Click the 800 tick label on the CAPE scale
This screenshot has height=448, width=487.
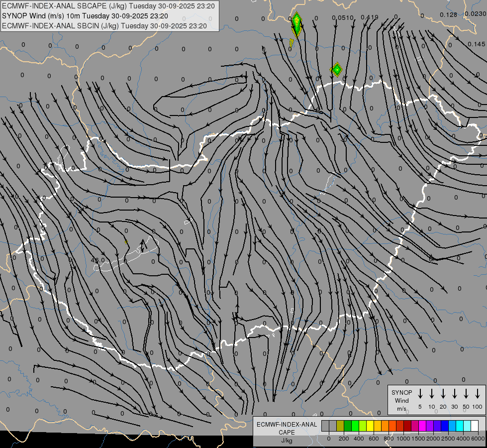point(389,439)
